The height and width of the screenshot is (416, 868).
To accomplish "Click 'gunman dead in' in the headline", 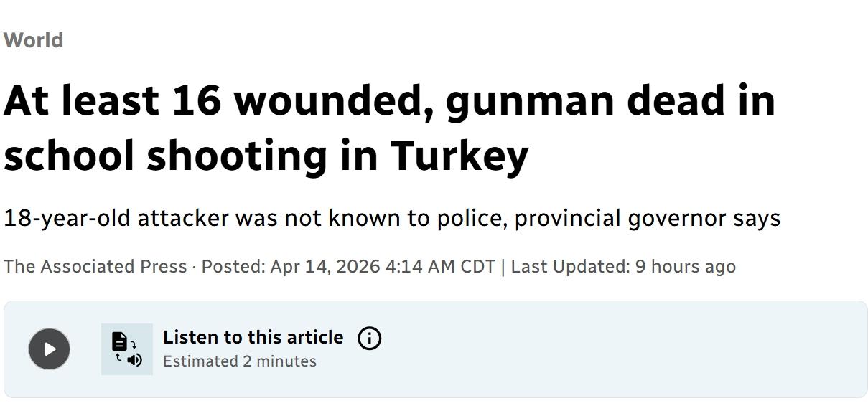I will (x=611, y=101).
